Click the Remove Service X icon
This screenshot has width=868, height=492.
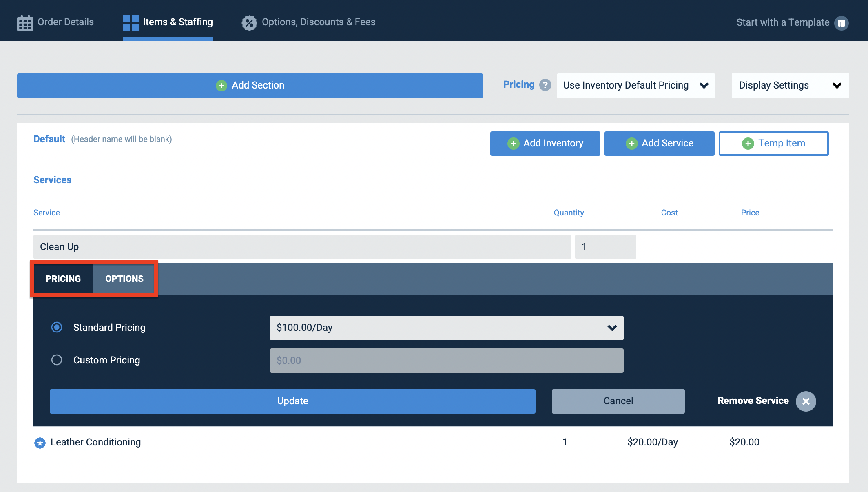pyautogui.click(x=806, y=401)
